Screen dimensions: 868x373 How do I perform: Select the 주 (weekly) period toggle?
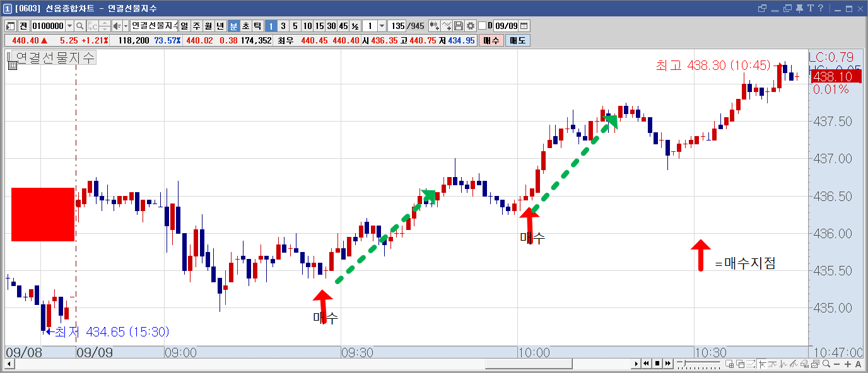(196, 26)
